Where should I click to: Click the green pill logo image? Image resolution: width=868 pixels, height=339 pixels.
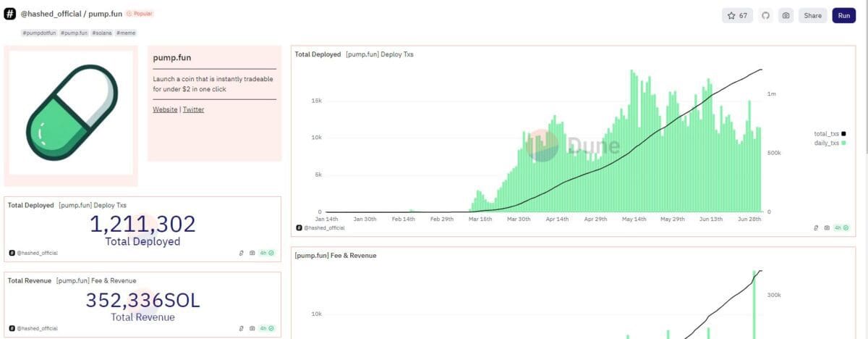click(70, 112)
